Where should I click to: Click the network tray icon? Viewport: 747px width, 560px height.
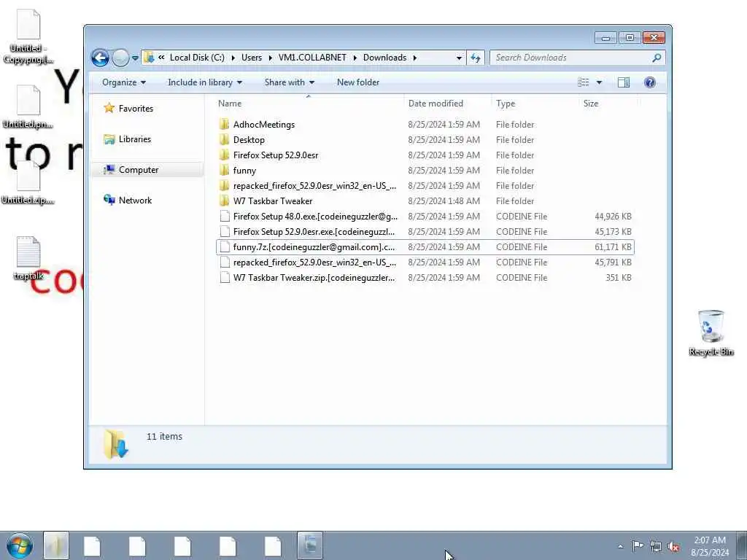656,547
